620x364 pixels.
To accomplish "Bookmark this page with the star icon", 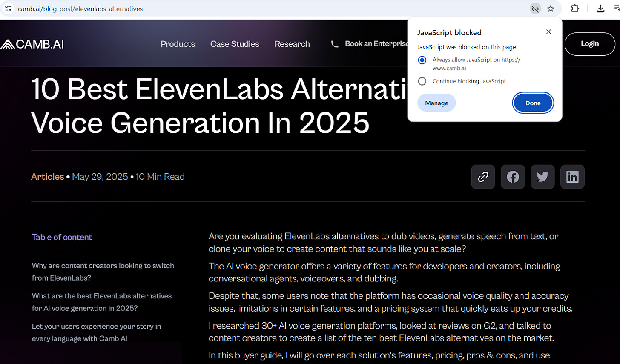I will 551,9.
